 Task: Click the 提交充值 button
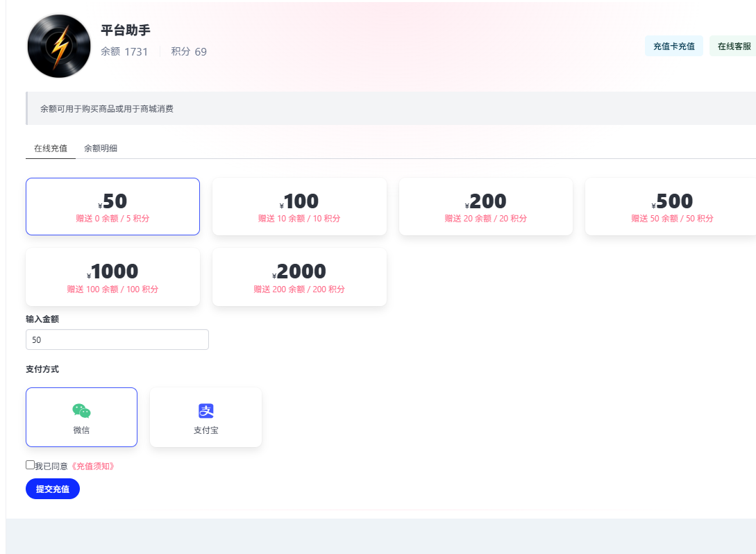click(x=53, y=489)
